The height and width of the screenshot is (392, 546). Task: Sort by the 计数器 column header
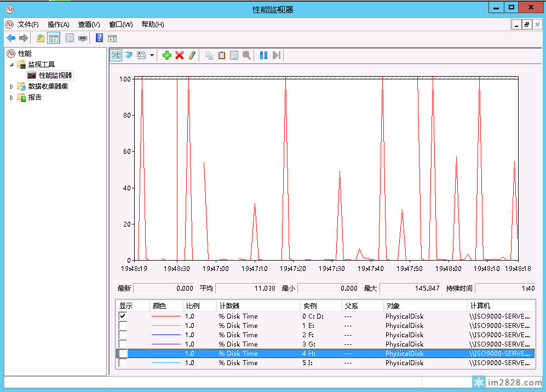tap(229, 306)
